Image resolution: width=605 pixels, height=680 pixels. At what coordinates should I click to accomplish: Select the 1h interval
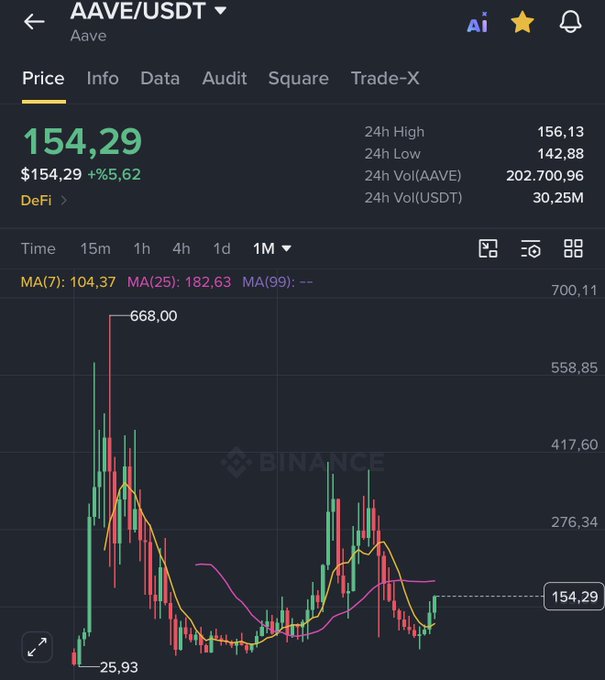tap(142, 249)
